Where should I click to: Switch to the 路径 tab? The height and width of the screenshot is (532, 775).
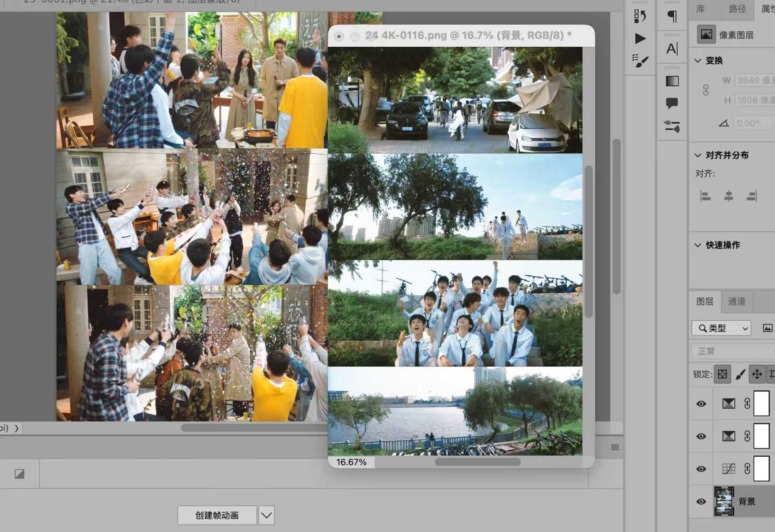(x=737, y=9)
